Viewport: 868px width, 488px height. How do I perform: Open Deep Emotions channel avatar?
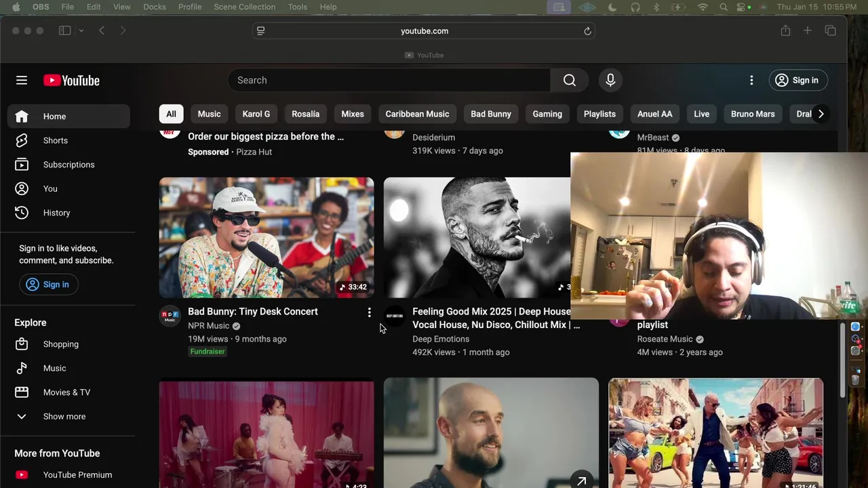tap(394, 316)
